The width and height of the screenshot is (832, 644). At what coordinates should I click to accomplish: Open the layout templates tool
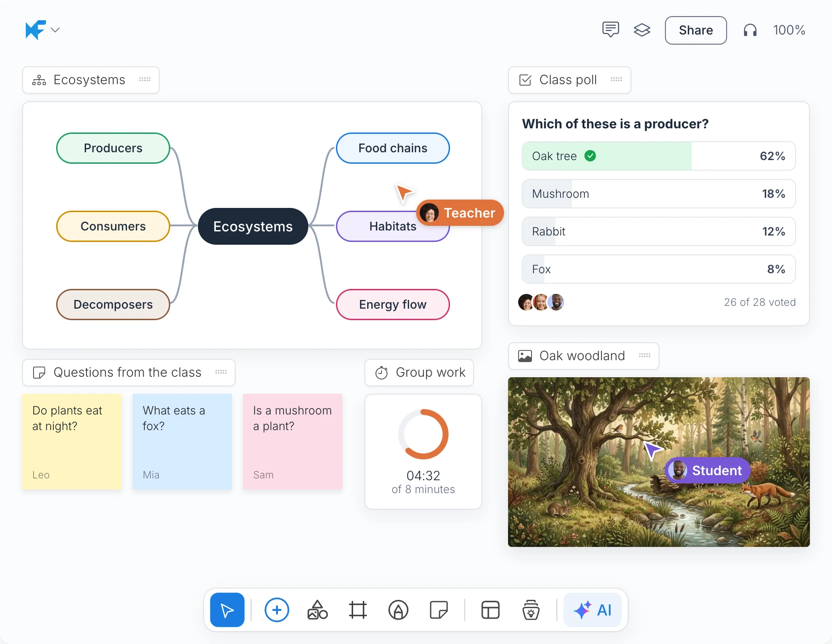click(491, 610)
